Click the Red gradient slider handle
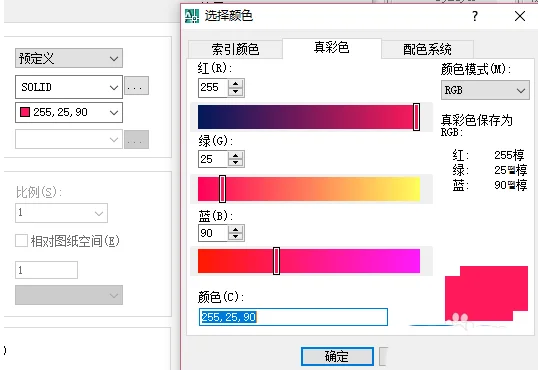538x370 pixels. [416, 117]
